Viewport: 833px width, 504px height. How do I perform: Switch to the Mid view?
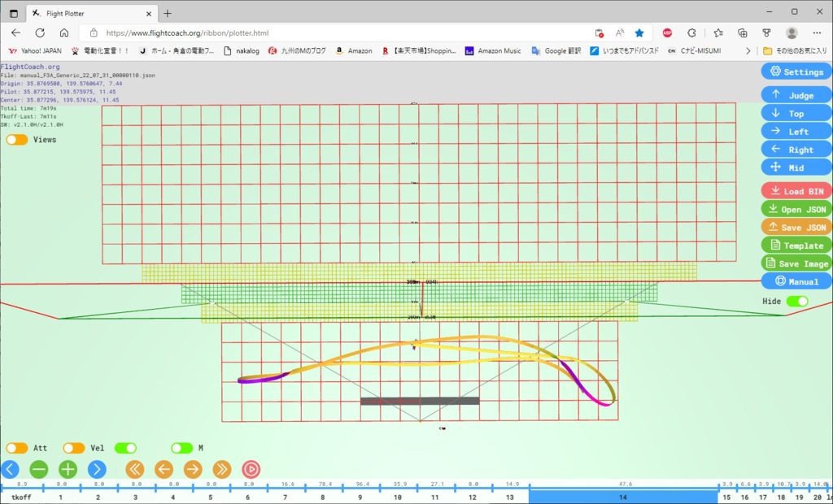coord(796,167)
